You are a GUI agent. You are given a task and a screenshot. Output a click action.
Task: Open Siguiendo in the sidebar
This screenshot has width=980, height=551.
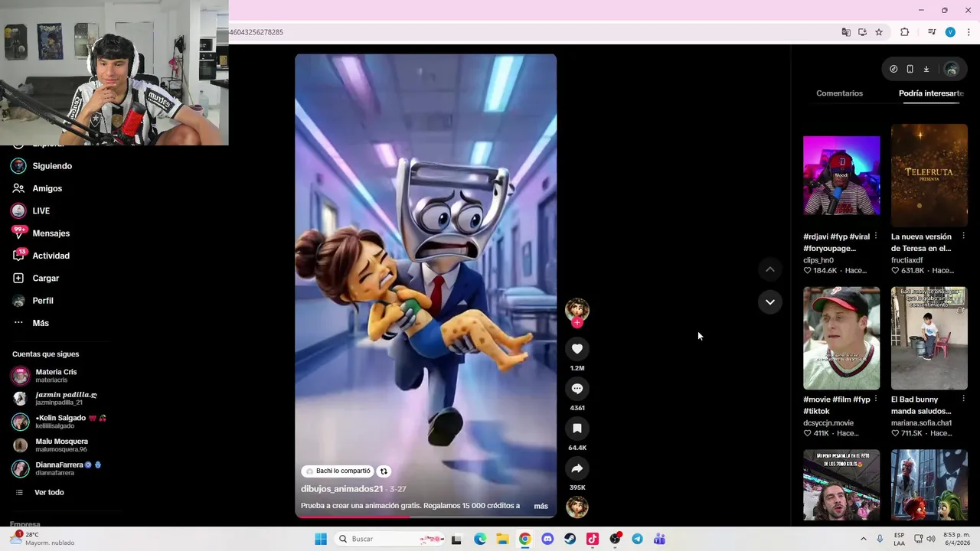pos(52,166)
